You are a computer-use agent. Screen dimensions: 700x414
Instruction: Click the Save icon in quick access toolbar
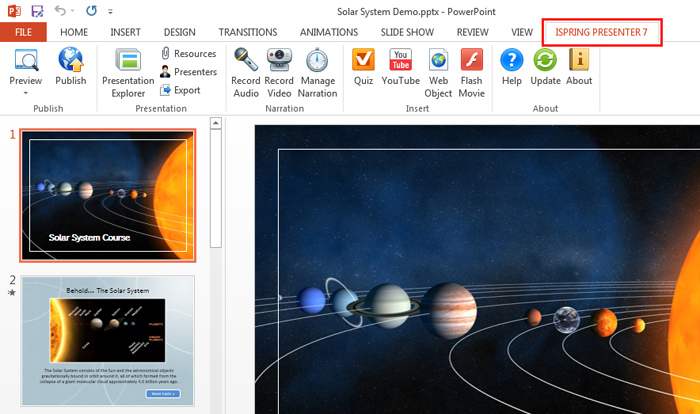pyautogui.click(x=38, y=11)
